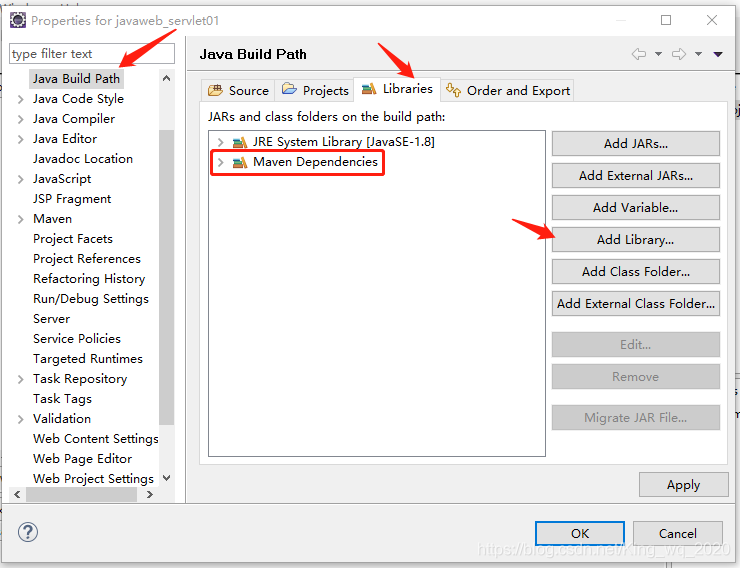Expand Maven category in sidebar
This screenshot has height=568, width=740.
(20, 219)
